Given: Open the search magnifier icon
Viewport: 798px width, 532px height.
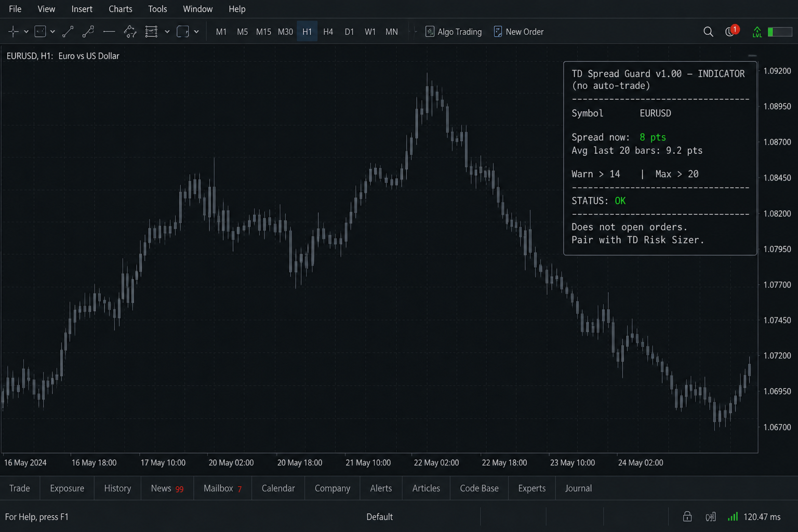Looking at the screenshot, I should [x=708, y=32].
